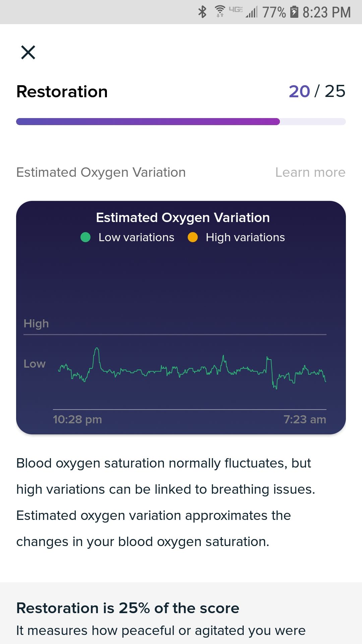
Task: Tap the Low axis label on chart
Action: (x=35, y=364)
